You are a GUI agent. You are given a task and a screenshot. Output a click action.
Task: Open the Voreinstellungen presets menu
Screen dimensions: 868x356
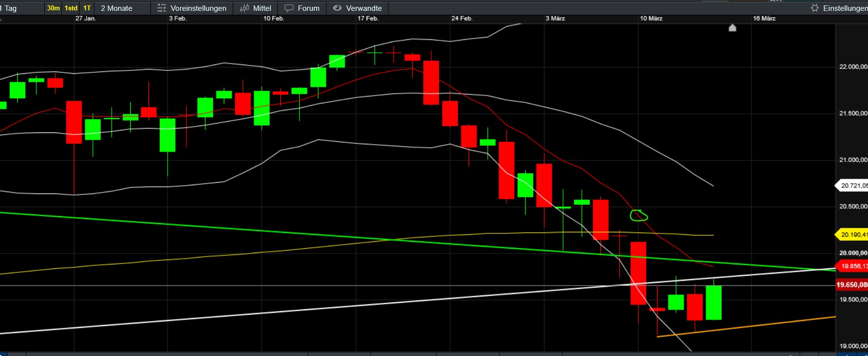[192, 8]
